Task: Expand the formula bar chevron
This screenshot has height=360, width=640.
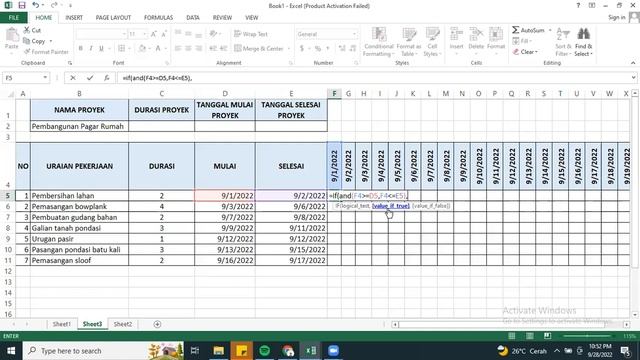Action: [x=633, y=78]
